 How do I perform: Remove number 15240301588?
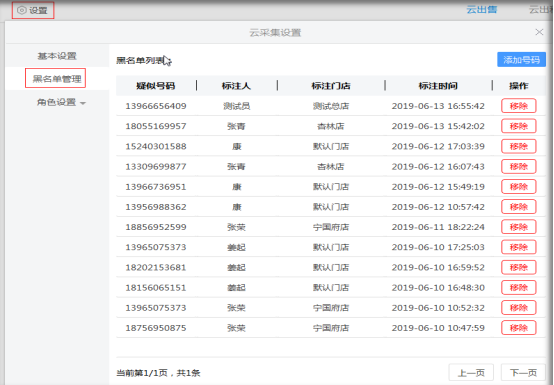coord(518,146)
